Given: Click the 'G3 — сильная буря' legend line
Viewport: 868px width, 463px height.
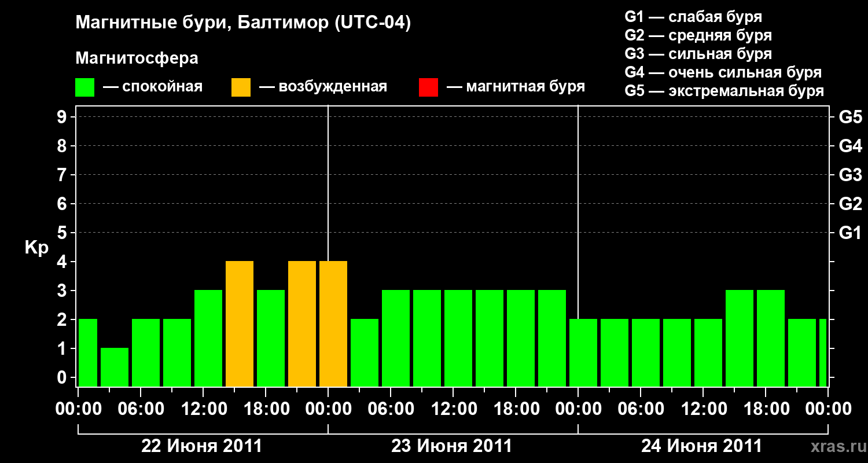Looking at the screenshot, I should [698, 54].
